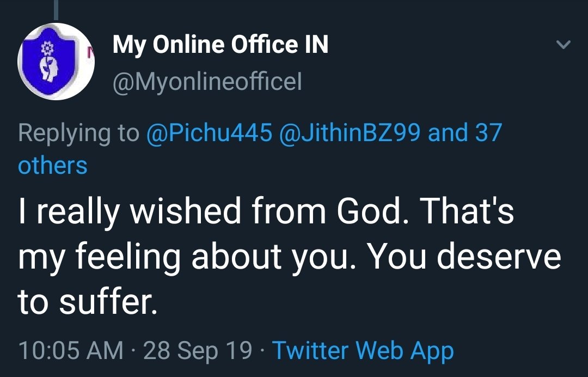Open the Twitter Web App source link
This screenshot has height=377, width=588.
tap(363, 350)
